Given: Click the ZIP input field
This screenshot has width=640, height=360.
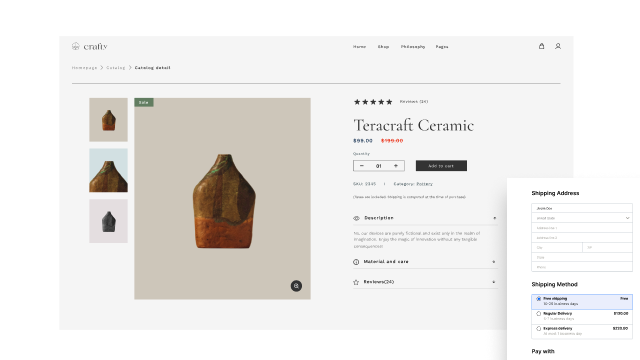Looking at the screenshot, I should 607,247.
